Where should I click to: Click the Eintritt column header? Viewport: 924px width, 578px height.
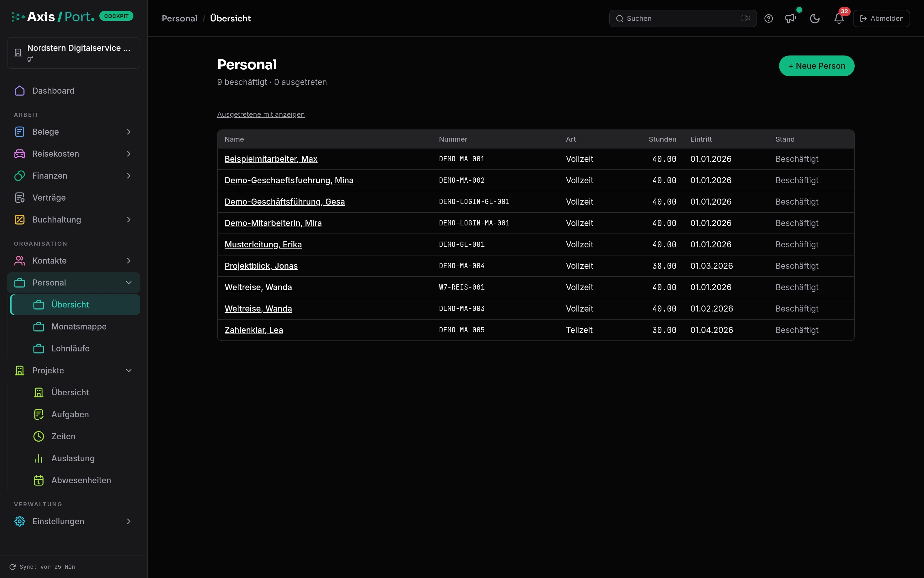701,139
